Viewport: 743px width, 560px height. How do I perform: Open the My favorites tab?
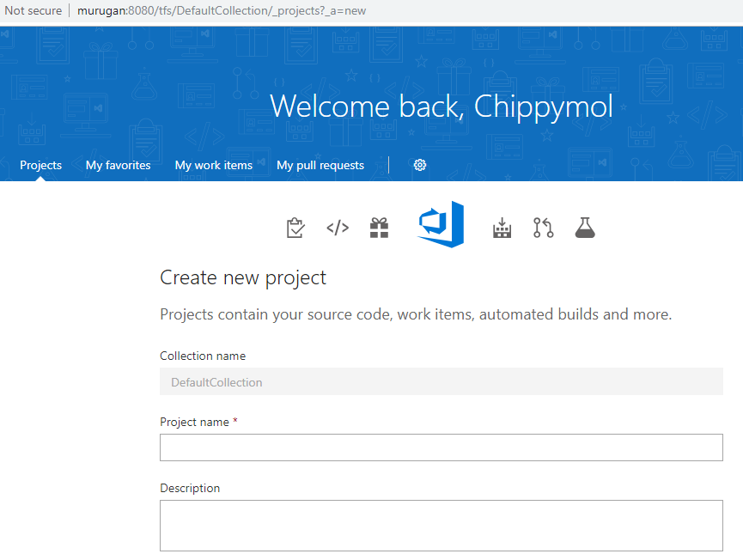tap(118, 166)
